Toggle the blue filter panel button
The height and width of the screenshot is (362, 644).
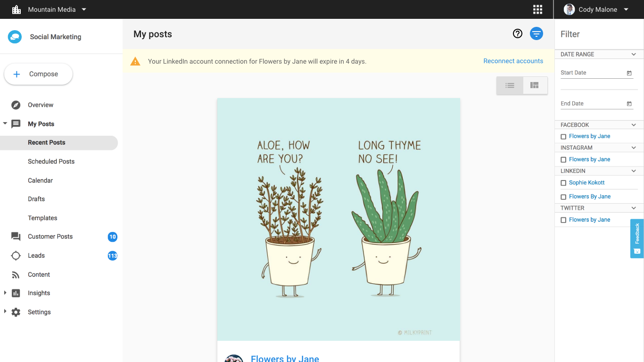click(537, 33)
